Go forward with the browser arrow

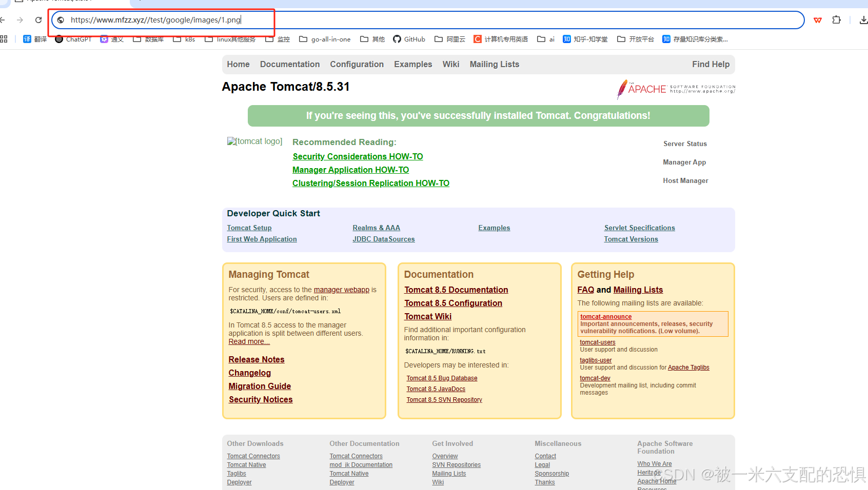[20, 20]
